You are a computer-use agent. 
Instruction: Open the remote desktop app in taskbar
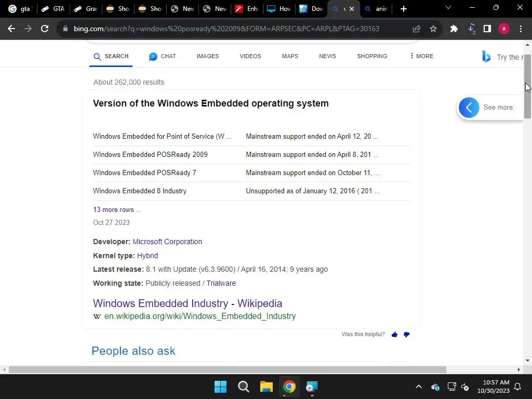coord(312,387)
